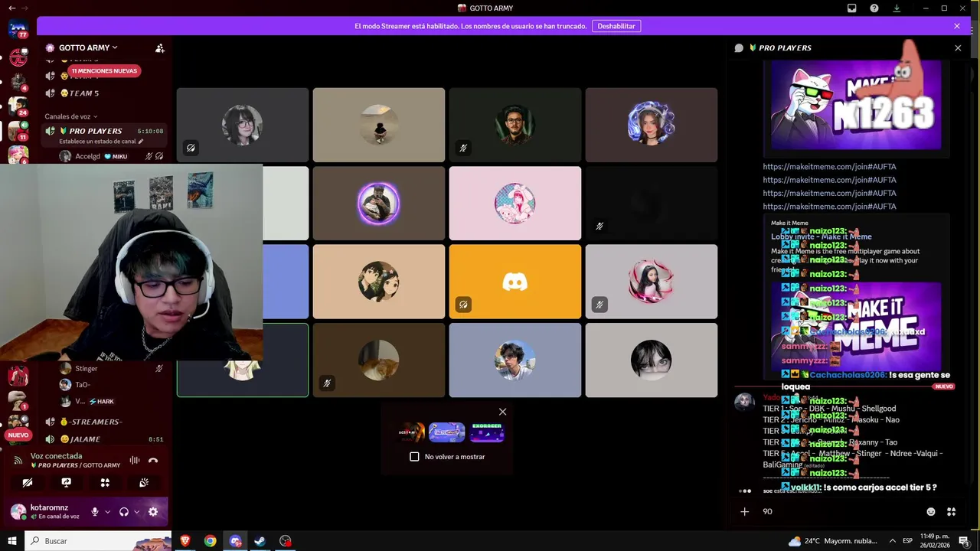Viewport: 980px width, 551px height.
Task: Collapse the Canales de voz category
Action: click(x=71, y=116)
